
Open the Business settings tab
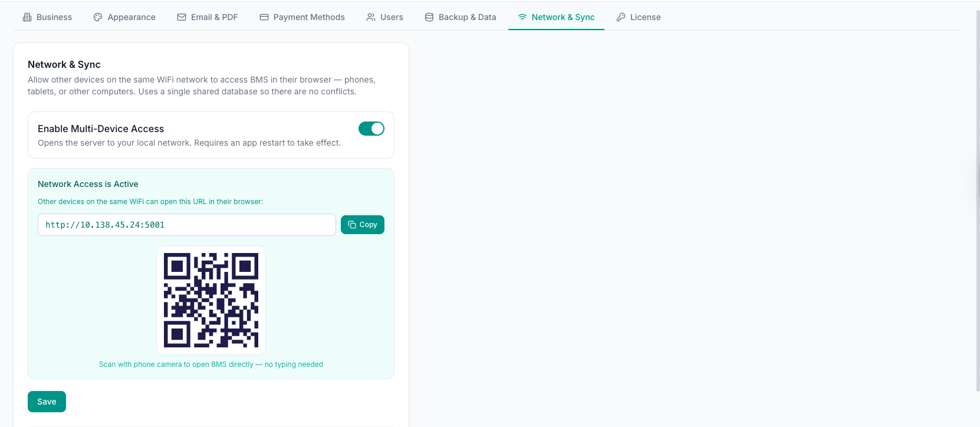pos(47,17)
